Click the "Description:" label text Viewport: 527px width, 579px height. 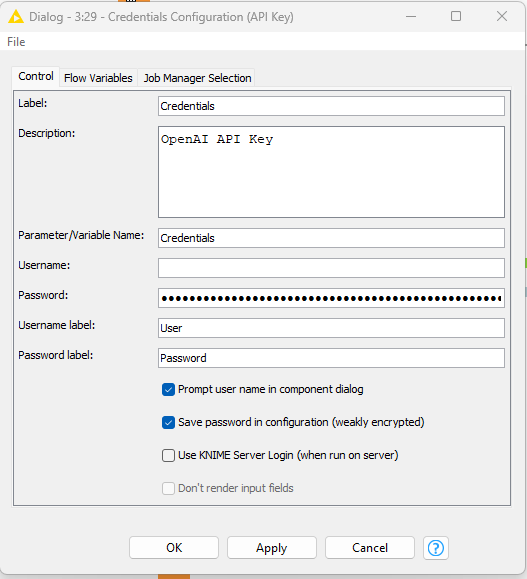click(47, 133)
